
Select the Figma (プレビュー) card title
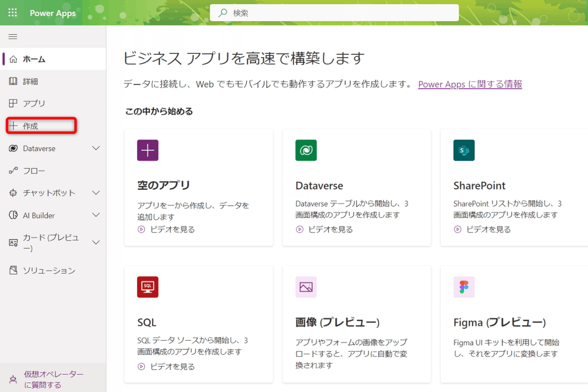[499, 323]
